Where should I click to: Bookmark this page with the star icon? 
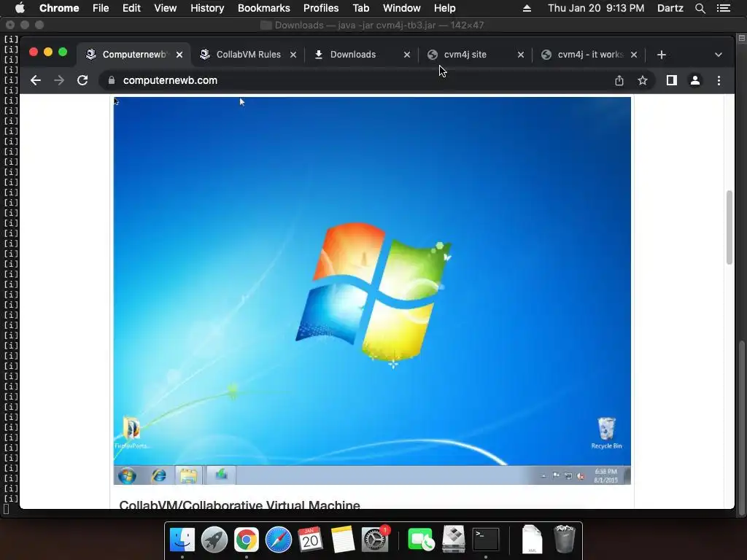click(x=643, y=80)
